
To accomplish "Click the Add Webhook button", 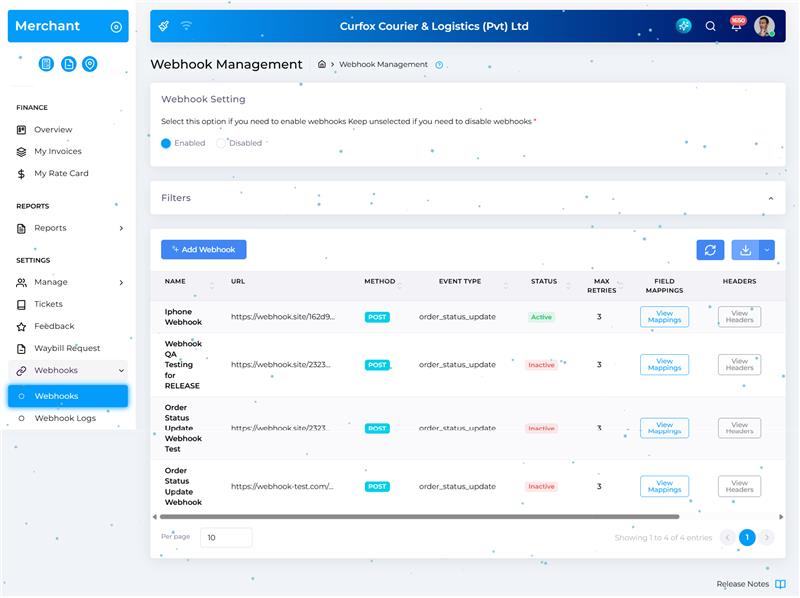I will pos(203,250).
